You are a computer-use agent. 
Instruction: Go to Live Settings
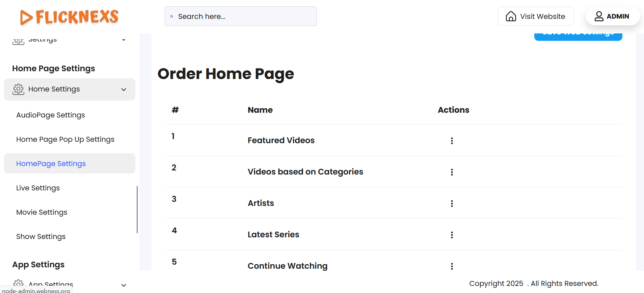tap(38, 188)
